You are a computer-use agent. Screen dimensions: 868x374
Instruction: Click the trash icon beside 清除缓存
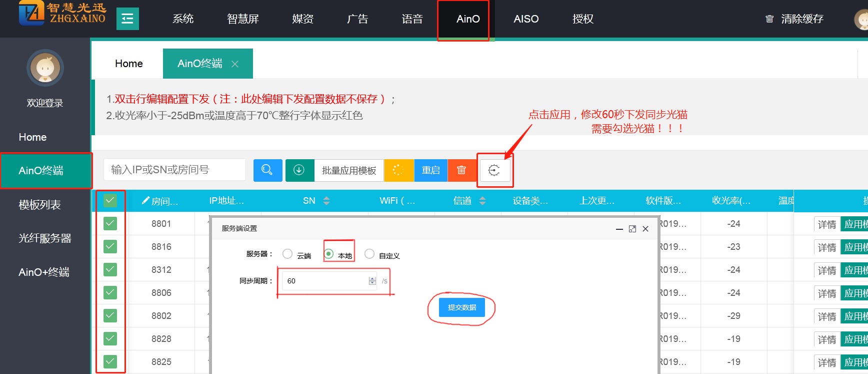click(x=769, y=19)
